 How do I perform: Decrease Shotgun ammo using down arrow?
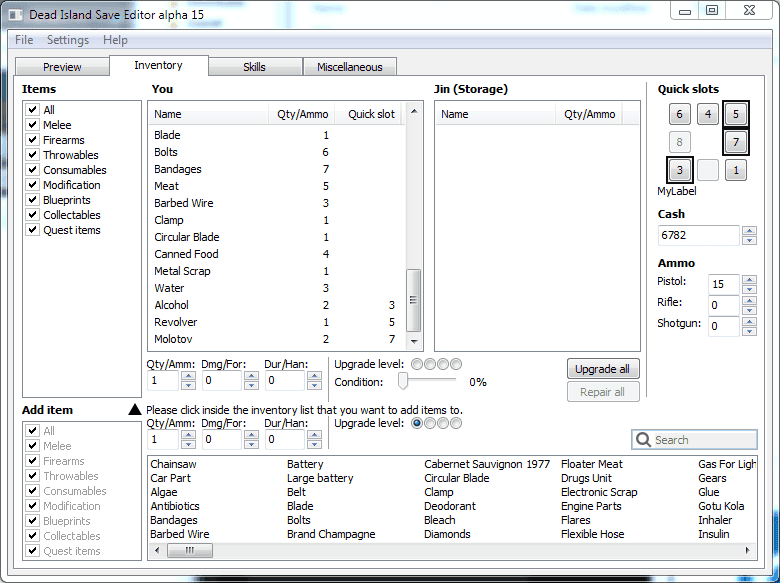click(x=749, y=331)
